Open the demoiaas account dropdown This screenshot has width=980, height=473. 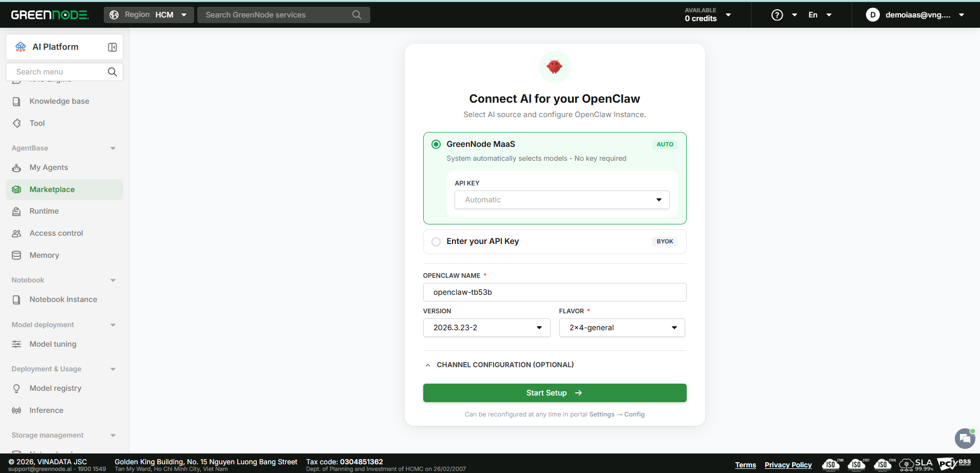point(915,15)
